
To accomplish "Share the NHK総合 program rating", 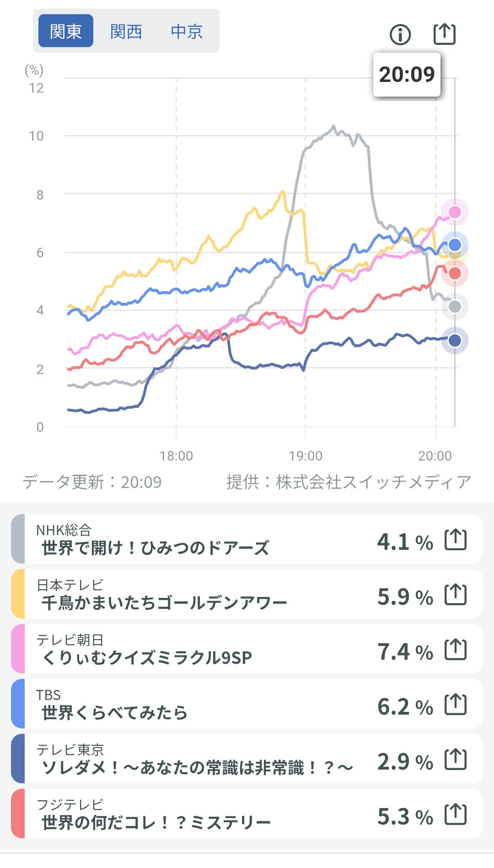I will pyautogui.click(x=456, y=540).
